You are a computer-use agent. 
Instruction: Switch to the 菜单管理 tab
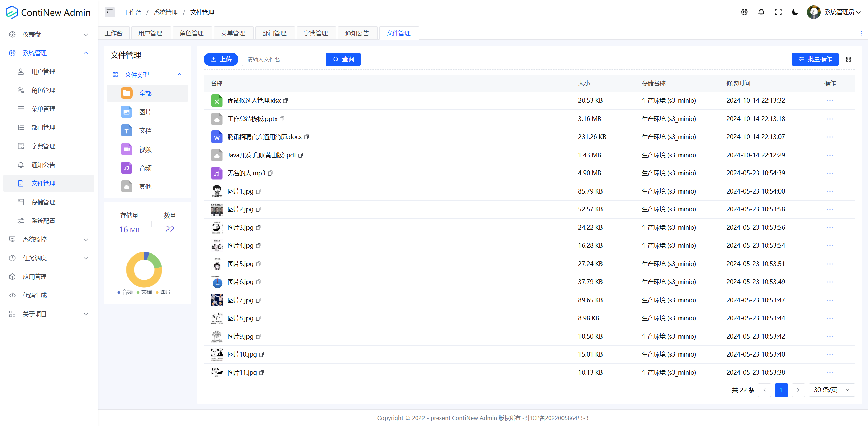[233, 33]
